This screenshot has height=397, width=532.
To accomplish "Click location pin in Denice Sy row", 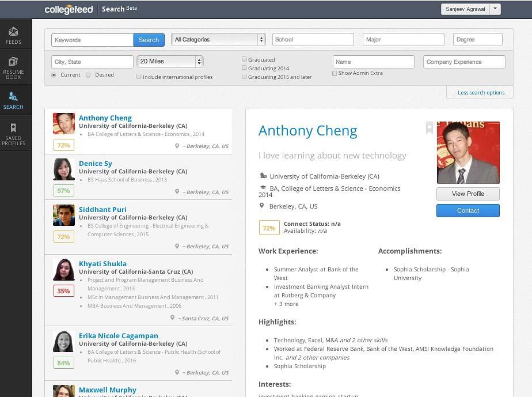I will [177, 191].
